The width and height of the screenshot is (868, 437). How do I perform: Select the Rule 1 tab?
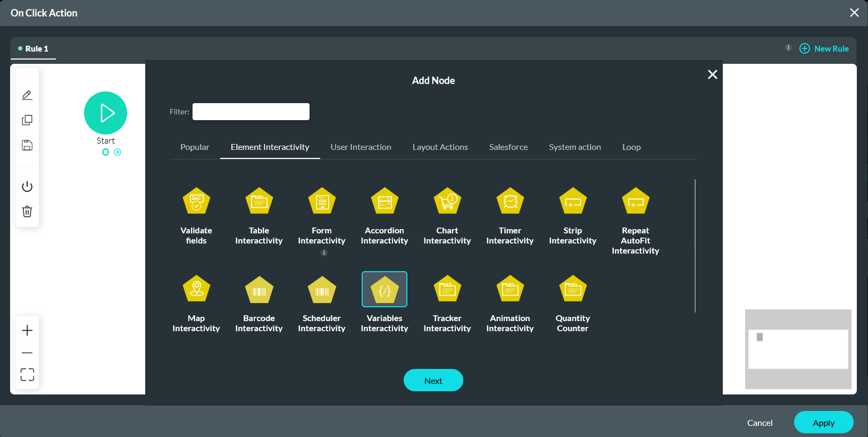coord(33,48)
